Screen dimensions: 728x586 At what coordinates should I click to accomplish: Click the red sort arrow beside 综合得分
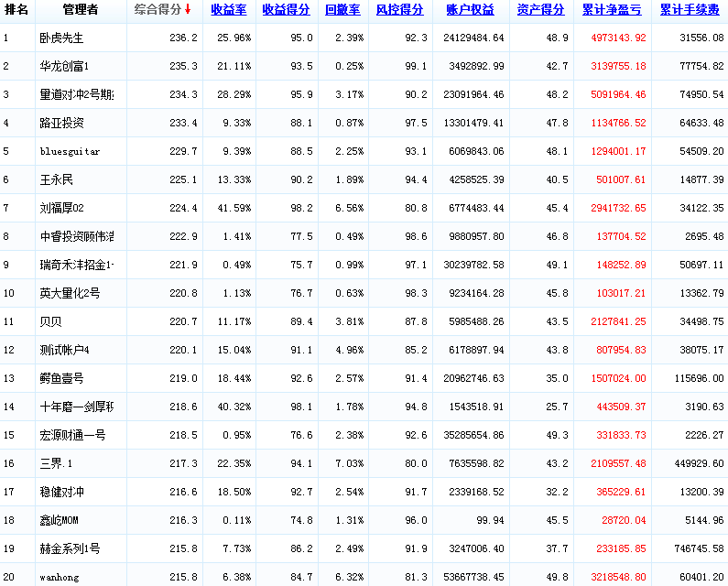coord(188,9)
